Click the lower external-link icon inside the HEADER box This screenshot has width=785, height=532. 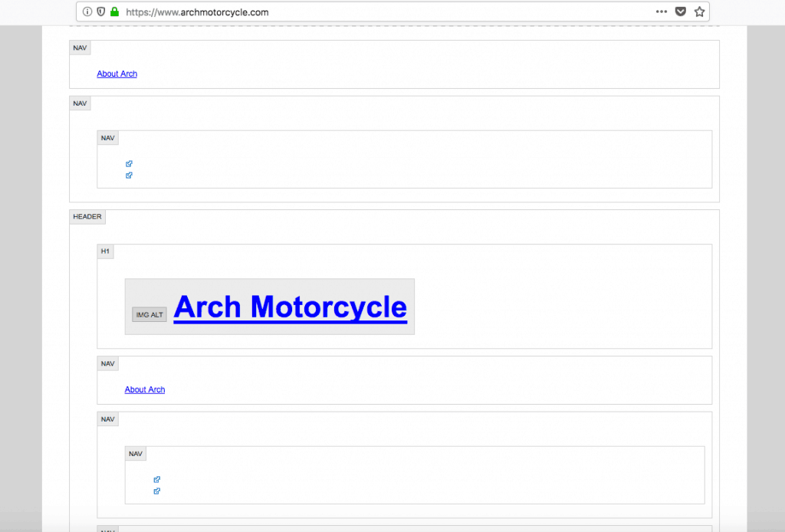point(157,491)
